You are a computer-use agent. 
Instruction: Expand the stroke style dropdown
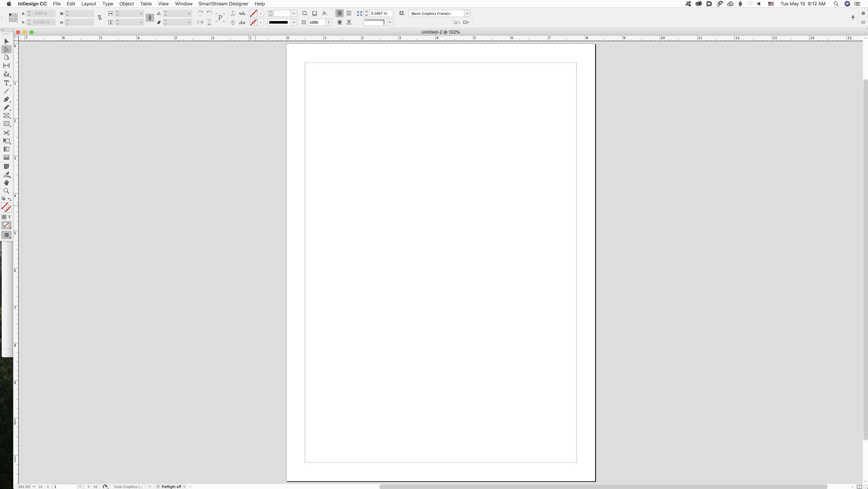pyautogui.click(x=294, y=22)
